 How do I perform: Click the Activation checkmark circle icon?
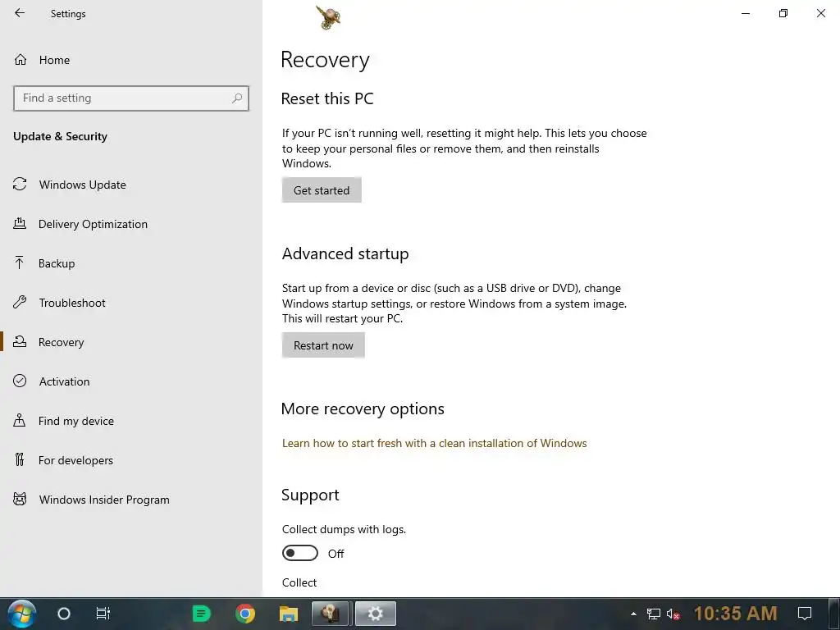(20, 381)
